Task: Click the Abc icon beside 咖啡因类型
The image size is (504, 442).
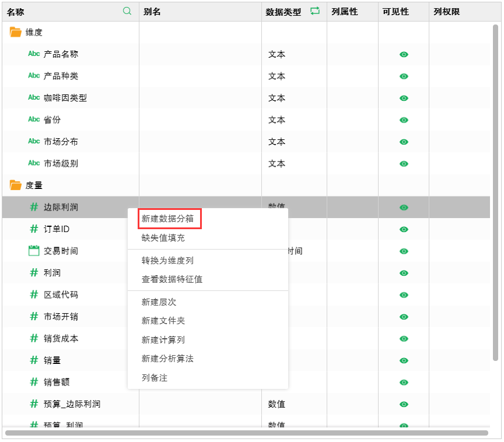Action: [x=34, y=97]
